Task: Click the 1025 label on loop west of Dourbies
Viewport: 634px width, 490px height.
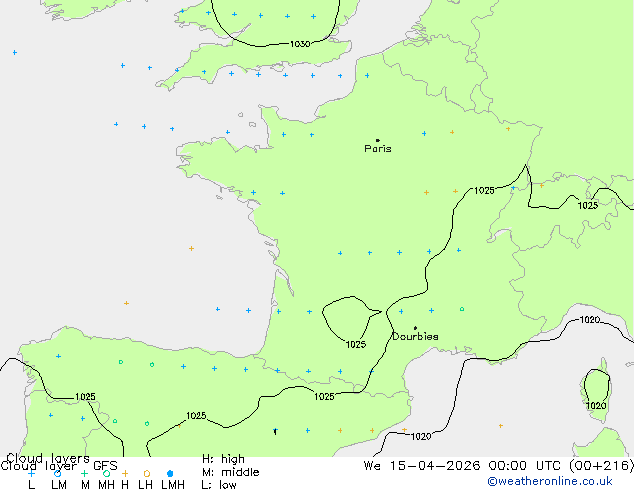Action: click(x=356, y=344)
